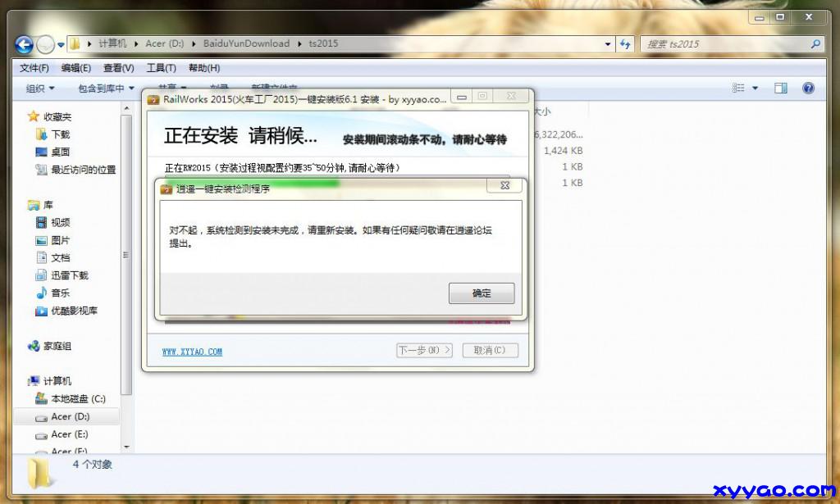Image resolution: width=840 pixels, height=504 pixels.
Task: Click the BaiduYunDownload breadcrumb segment
Action: pos(246,44)
